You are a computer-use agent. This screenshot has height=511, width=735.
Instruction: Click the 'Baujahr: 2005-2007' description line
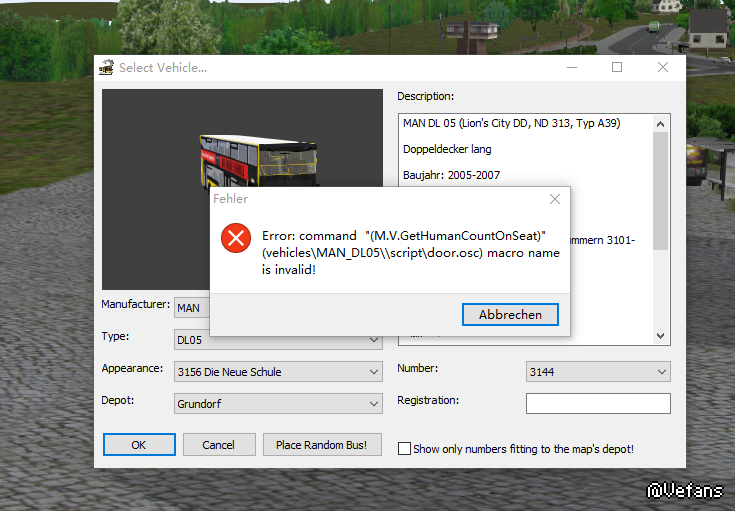coord(451,175)
